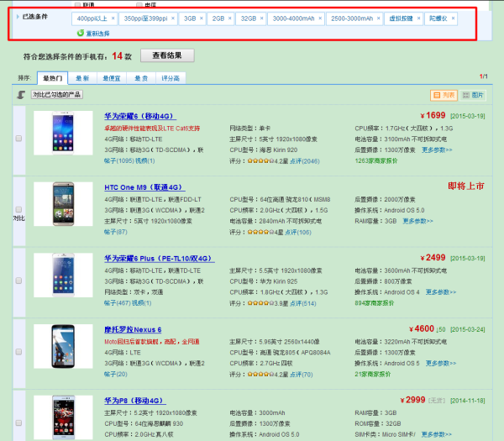Viewport: 504px width, 441px height.
Task: Select the 最热门 sort tab
Action: pyautogui.click(x=53, y=78)
